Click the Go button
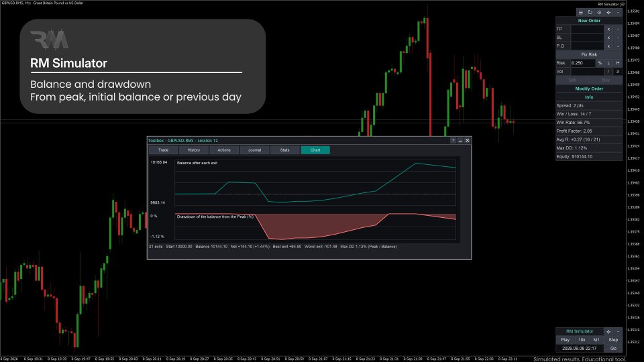The height and width of the screenshot is (362, 644). tap(613, 349)
